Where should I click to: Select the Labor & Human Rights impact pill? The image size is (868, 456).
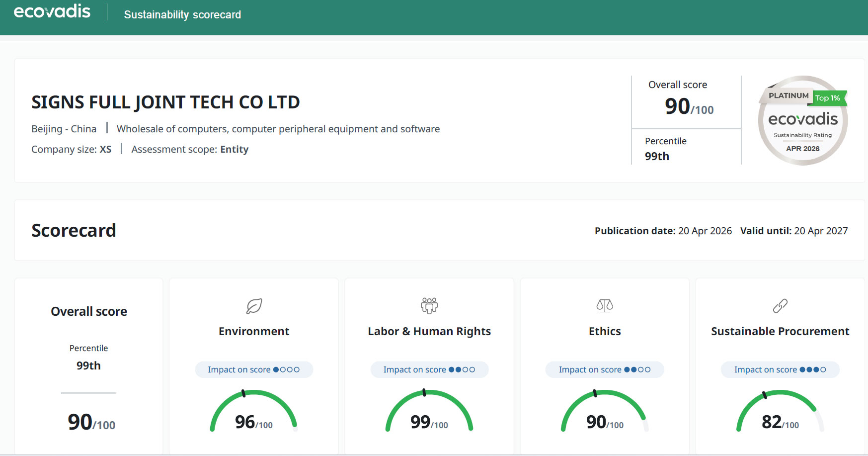(429, 369)
